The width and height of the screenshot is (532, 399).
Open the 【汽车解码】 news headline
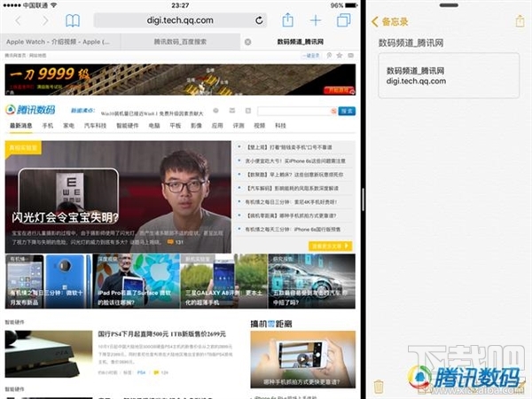pyautogui.click(x=292, y=188)
